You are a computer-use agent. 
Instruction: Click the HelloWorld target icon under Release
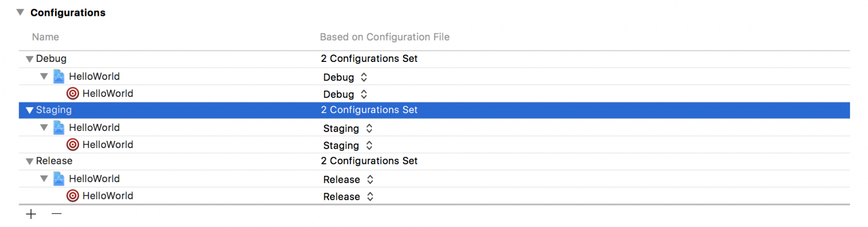[73, 196]
